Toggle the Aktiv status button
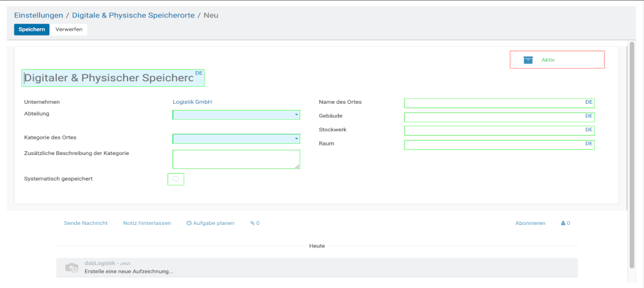644x288 pixels. pos(556,60)
